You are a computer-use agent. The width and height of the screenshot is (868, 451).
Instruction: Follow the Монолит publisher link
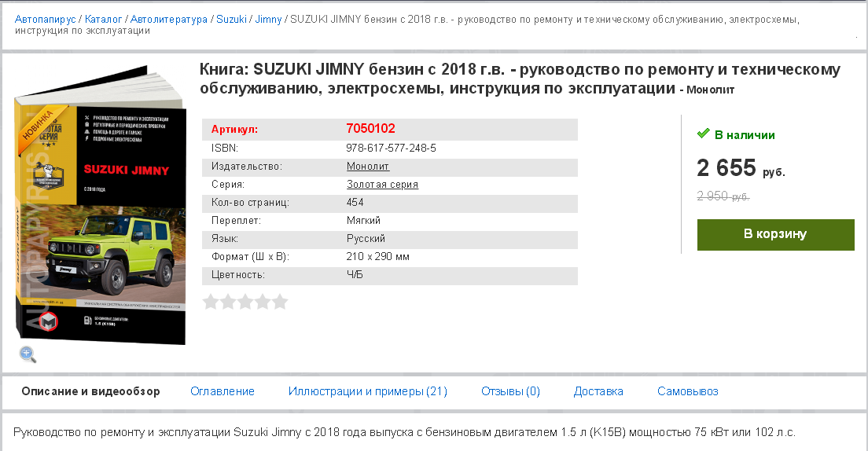[368, 166]
